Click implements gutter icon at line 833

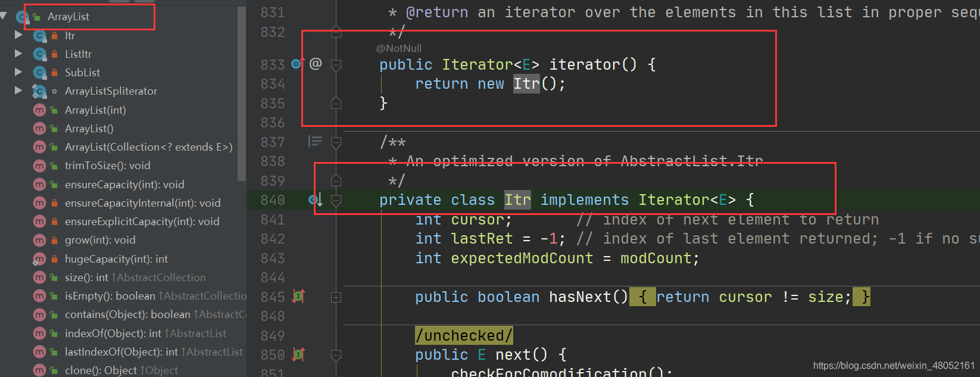(x=298, y=63)
